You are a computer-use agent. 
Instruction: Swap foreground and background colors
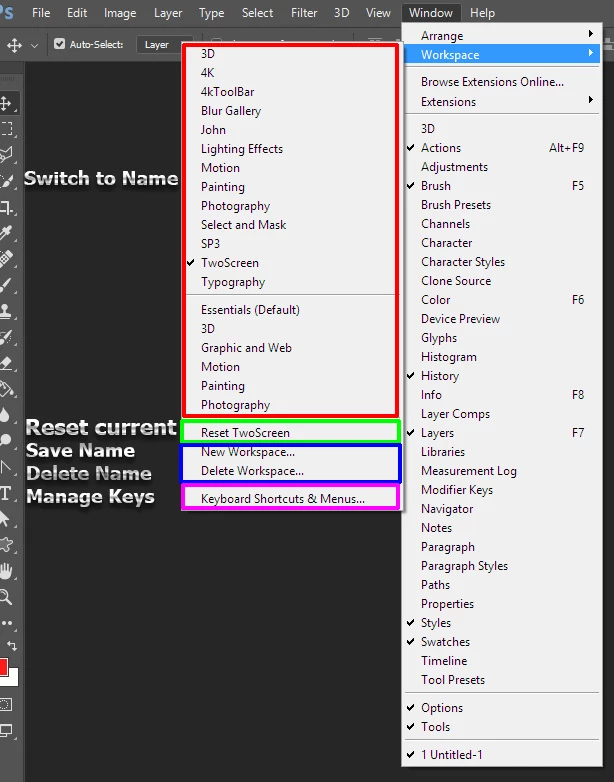coord(12,646)
